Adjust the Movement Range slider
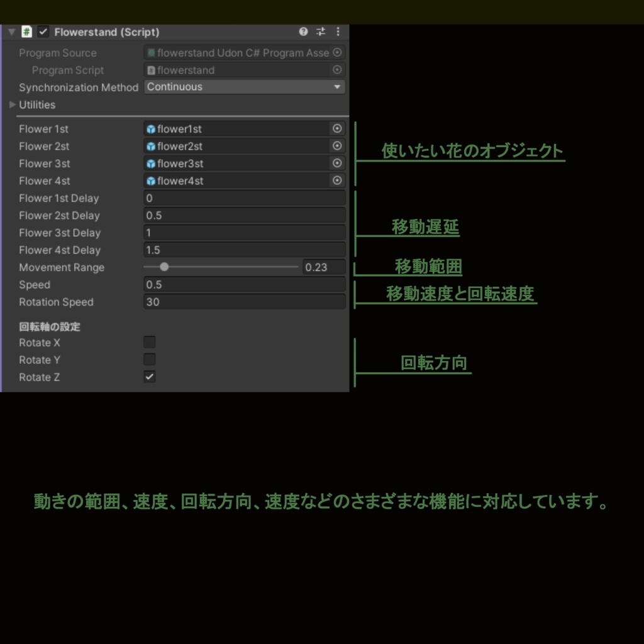This screenshot has width=644, height=644. pyautogui.click(x=164, y=267)
